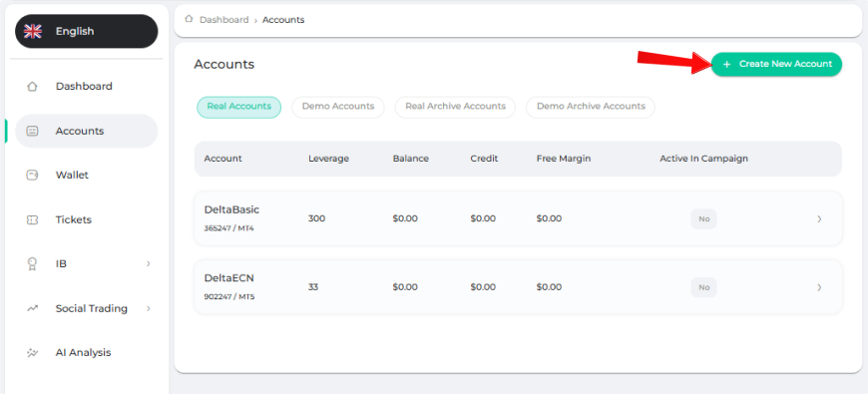The image size is (868, 394).
Task: Click Create New Account button
Action: point(776,64)
